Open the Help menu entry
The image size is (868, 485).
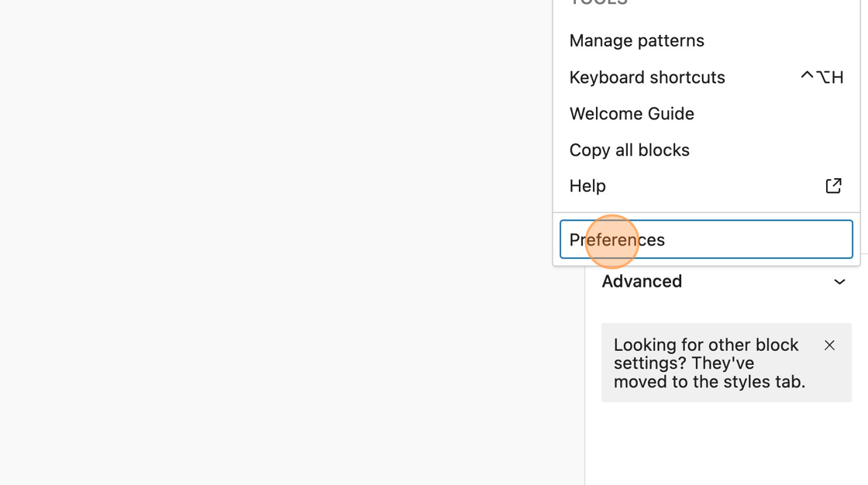pyautogui.click(x=587, y=186)
